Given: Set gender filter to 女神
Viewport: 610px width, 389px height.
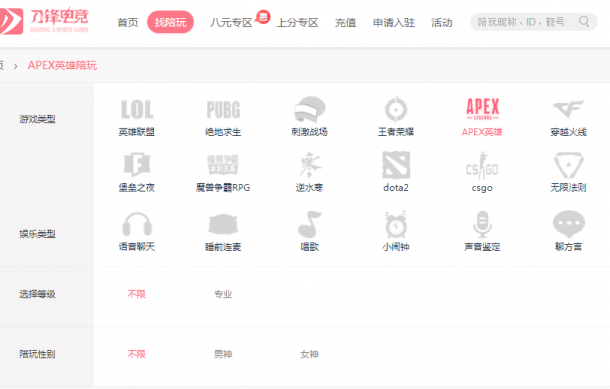Looking at the screenshot, I should tap(309, 354).
